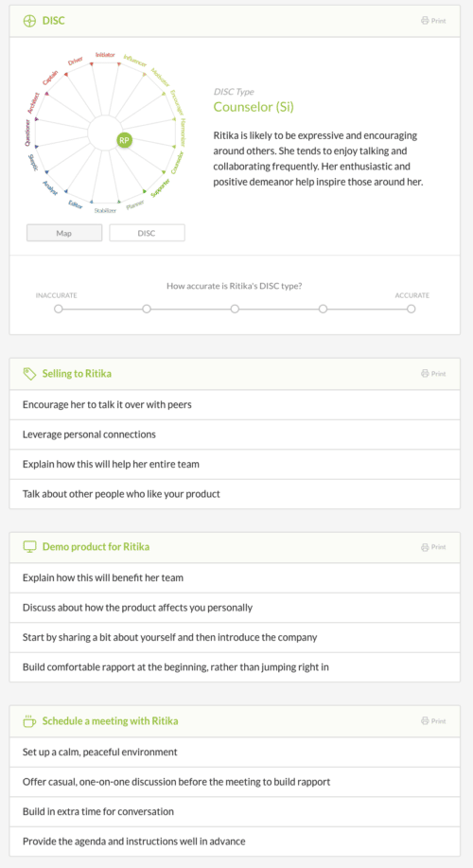Click the tag icon beside Selling to Ritika
The height and width of the screenshot is (868, 473).
(x=29, y=374)
